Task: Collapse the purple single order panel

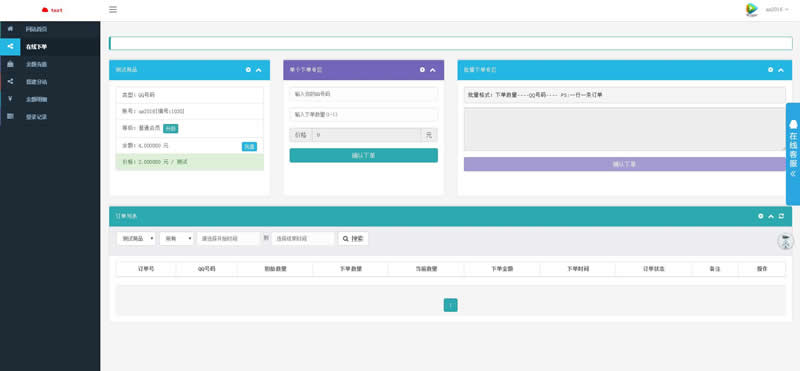Action: (433, 70)
